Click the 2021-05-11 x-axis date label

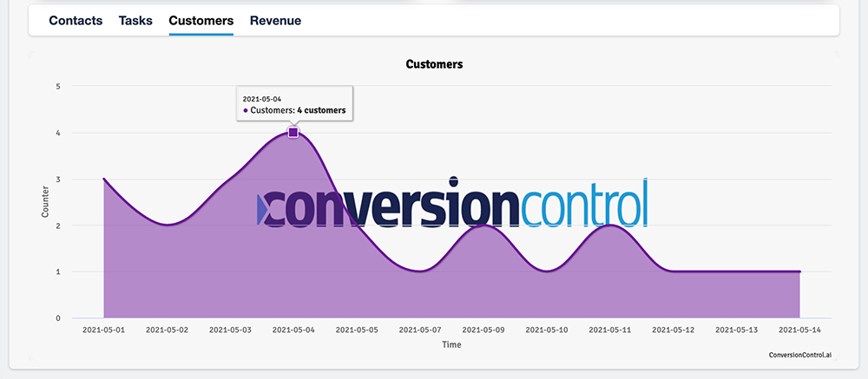click(610, 330)
